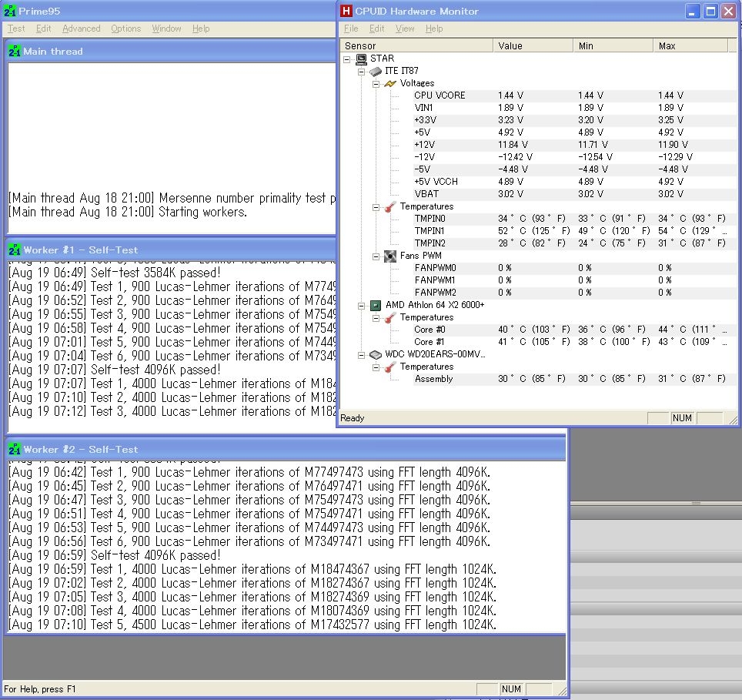742x700 pixels.
Task: Click the Voltages lightning bolt icon
Action: [x=390, y=83]
